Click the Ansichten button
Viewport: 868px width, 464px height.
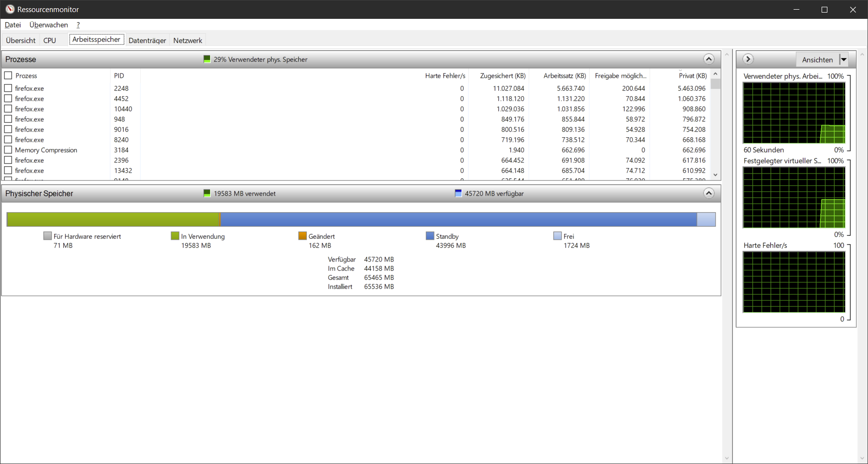[818, 59]
